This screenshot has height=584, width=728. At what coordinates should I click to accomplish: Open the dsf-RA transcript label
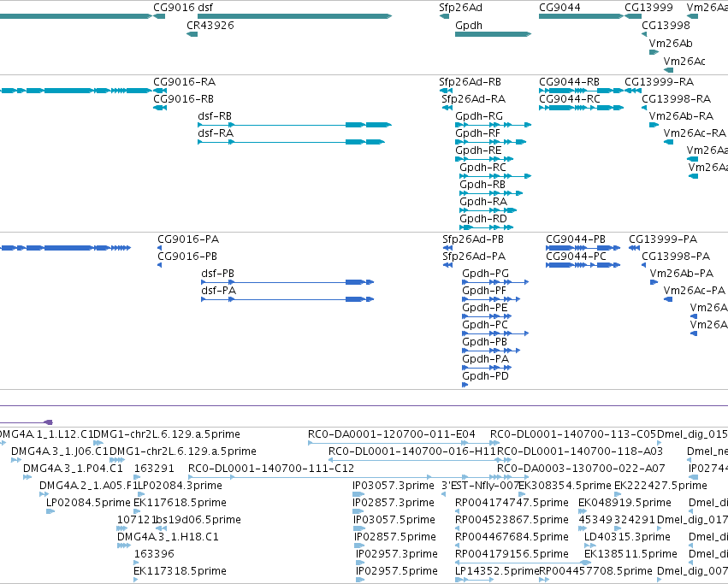click(216, 133)
